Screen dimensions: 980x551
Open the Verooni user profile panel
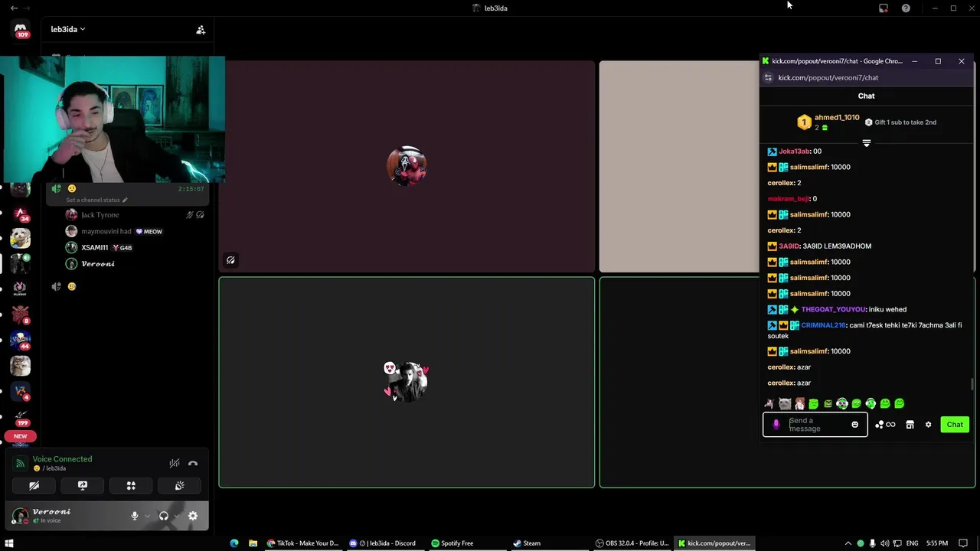point(54,516)
